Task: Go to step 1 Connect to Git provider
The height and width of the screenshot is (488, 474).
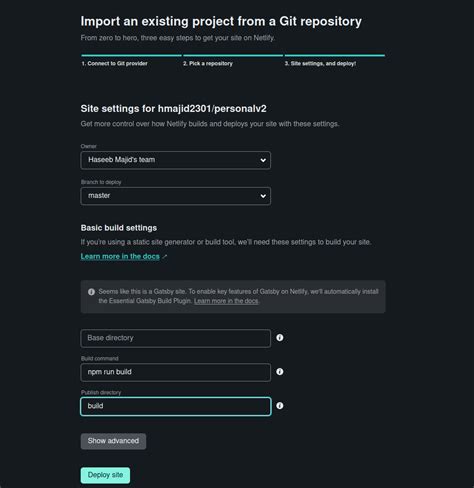Action: click(114, 63)
